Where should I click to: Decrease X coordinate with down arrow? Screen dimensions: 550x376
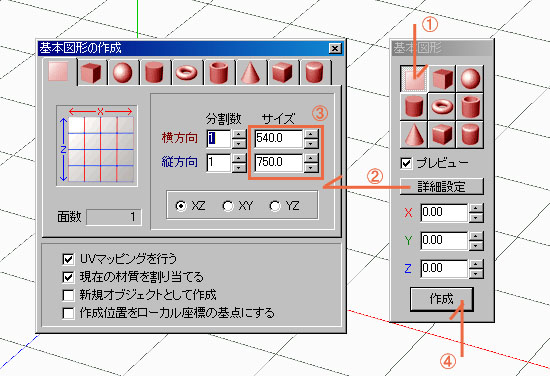[476, 217]
